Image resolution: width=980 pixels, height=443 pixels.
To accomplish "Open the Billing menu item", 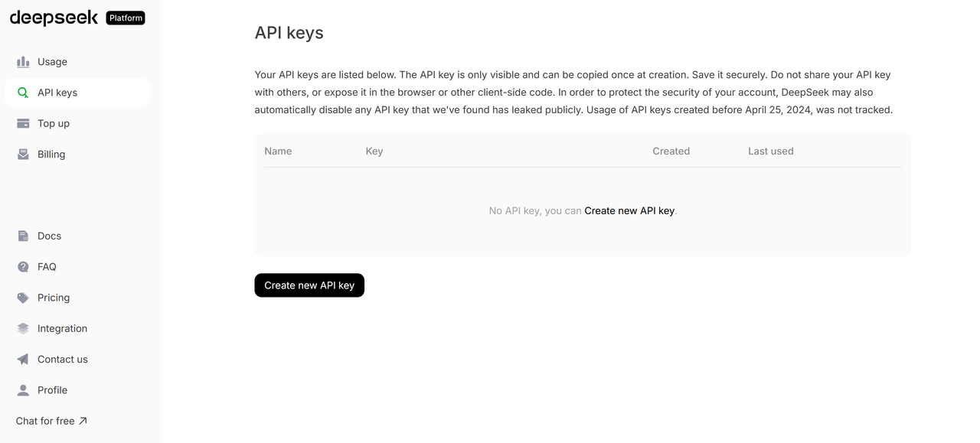I will click(51, 154).
